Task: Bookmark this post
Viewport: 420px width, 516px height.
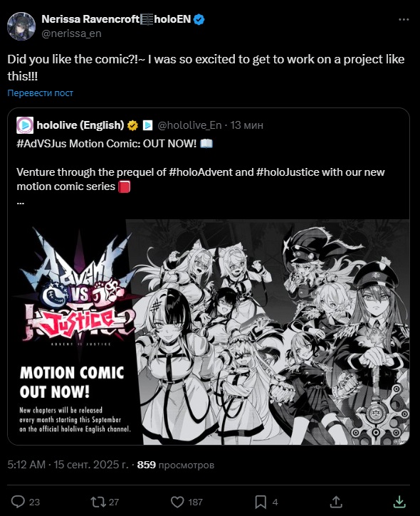Action: point(261,502)
